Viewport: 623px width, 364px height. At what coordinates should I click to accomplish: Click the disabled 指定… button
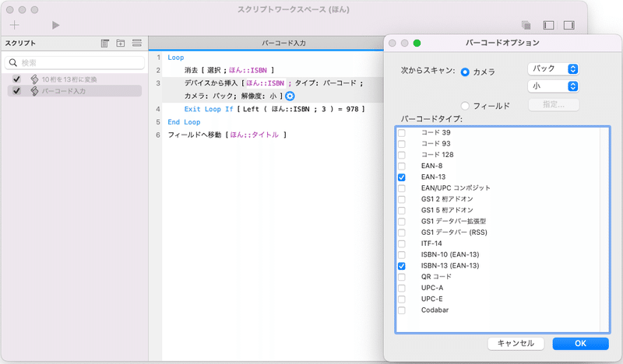pyautogui.click(x=554, y=105)
